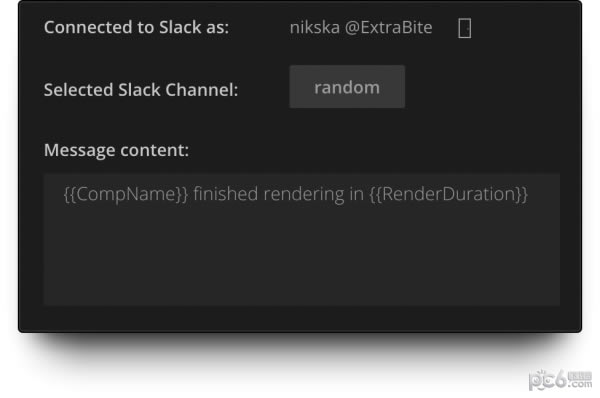
Task: Click the 'Message content:' label
Action: pos(116,150)
